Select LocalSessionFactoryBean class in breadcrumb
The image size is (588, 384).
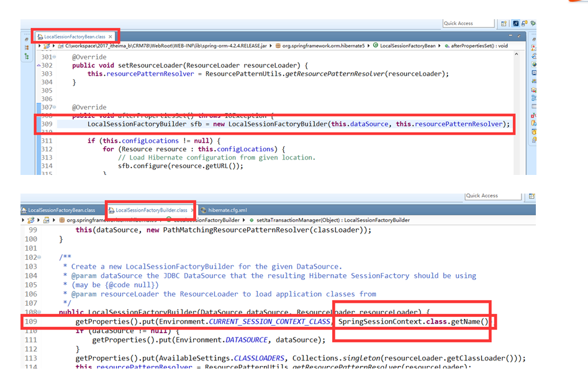[x=407, y=46]
